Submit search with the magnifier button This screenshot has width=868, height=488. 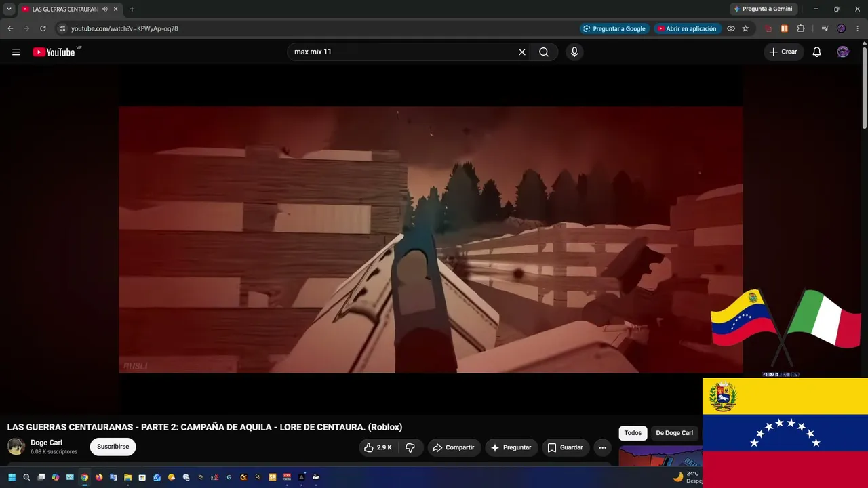(x=544, y=52)
